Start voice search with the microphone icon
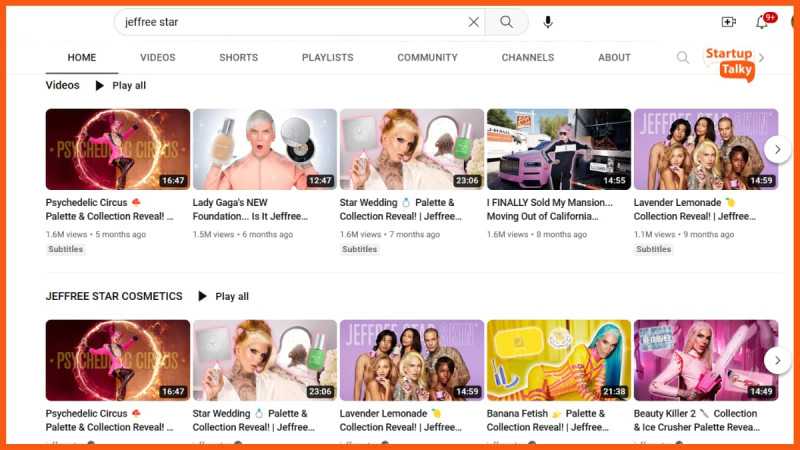 [547, 22]
